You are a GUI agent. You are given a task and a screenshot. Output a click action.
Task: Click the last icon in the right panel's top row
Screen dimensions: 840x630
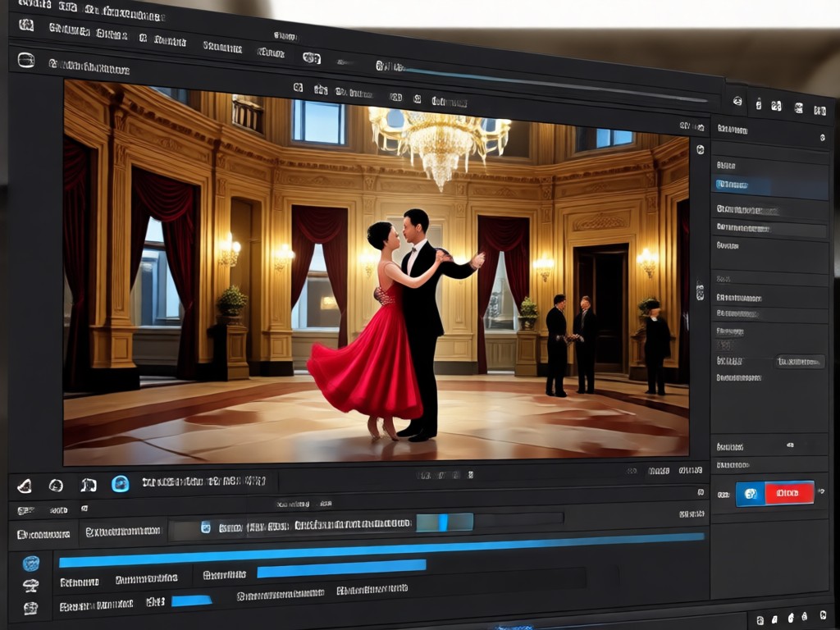point(819,111)
